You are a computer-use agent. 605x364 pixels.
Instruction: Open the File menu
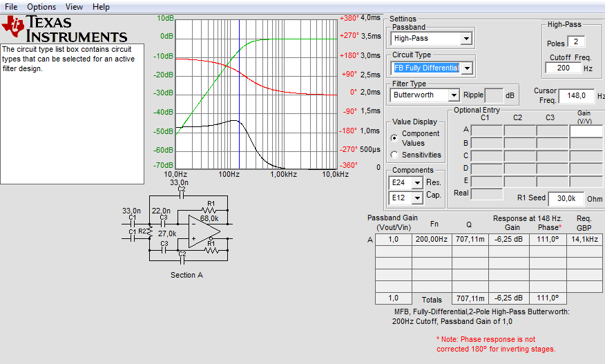(x=11, y=7)
